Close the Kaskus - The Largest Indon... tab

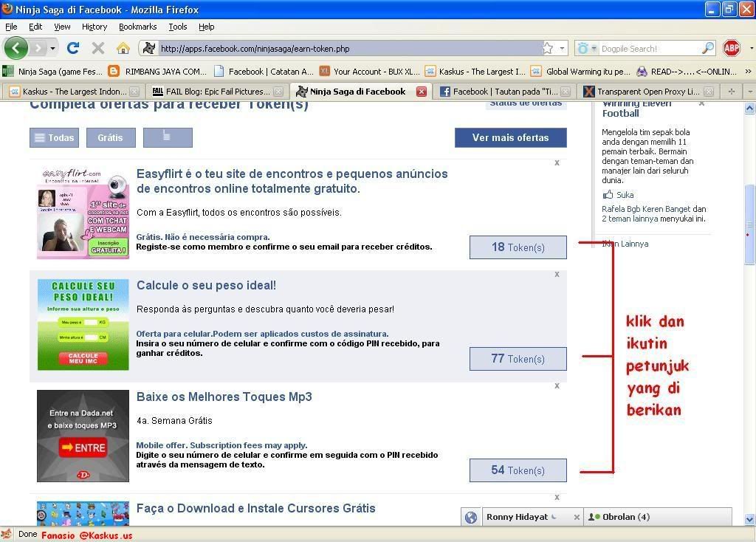coord(134,92)
